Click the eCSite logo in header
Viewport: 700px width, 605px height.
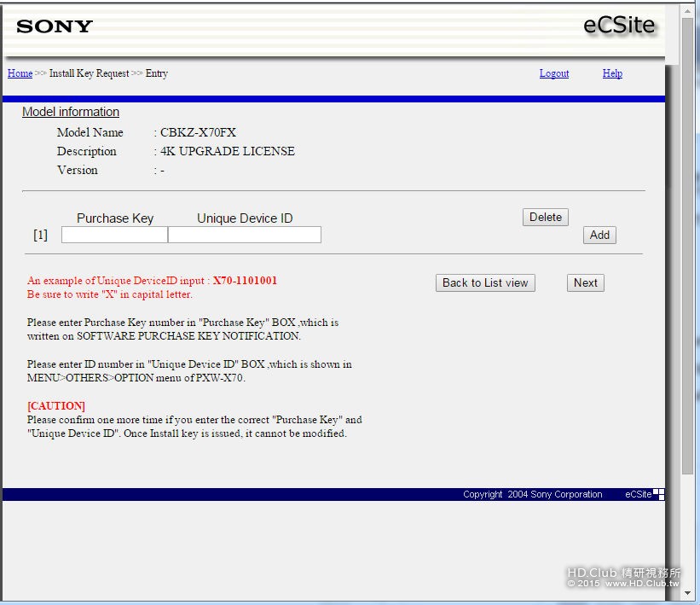coord(619,25)
